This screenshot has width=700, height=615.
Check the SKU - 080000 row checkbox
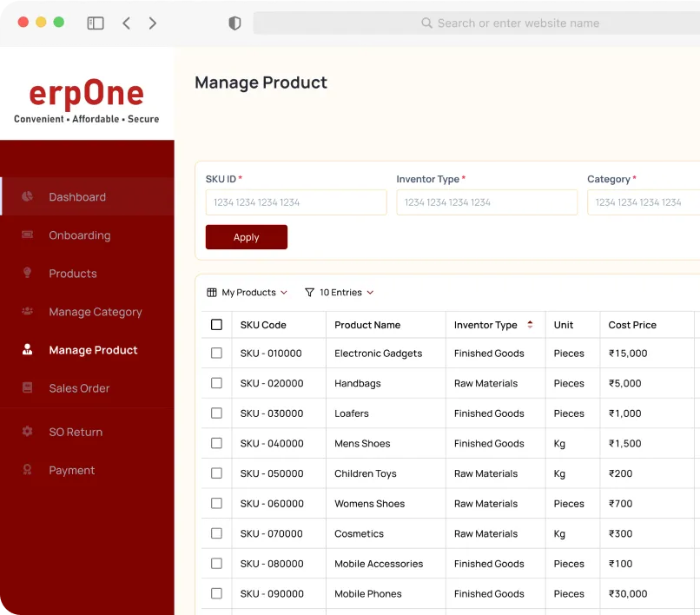click(216, 564)
